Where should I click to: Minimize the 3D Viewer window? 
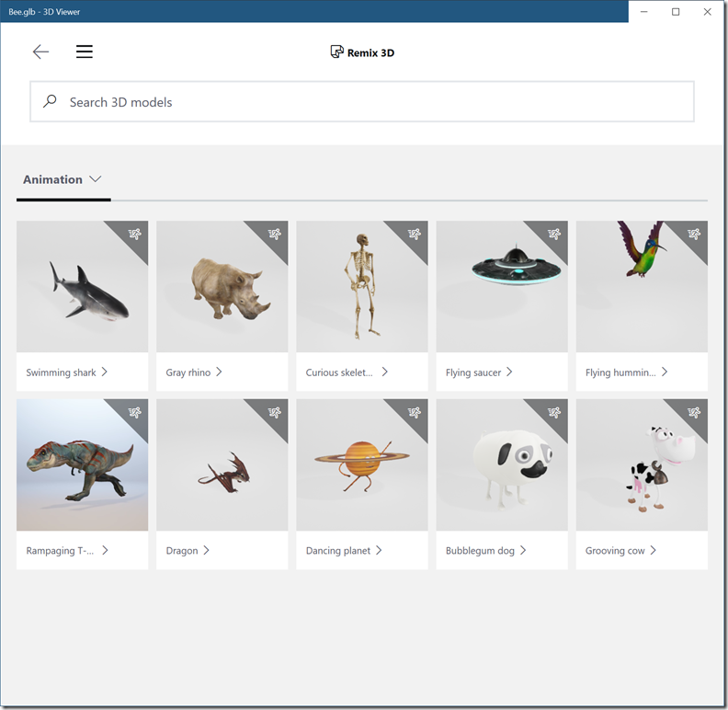644,12
